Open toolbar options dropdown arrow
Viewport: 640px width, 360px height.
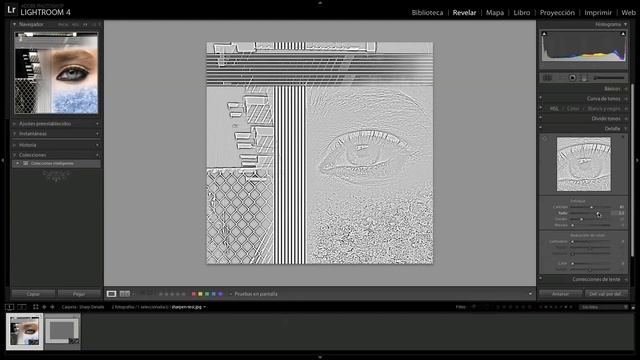(530, 294)
